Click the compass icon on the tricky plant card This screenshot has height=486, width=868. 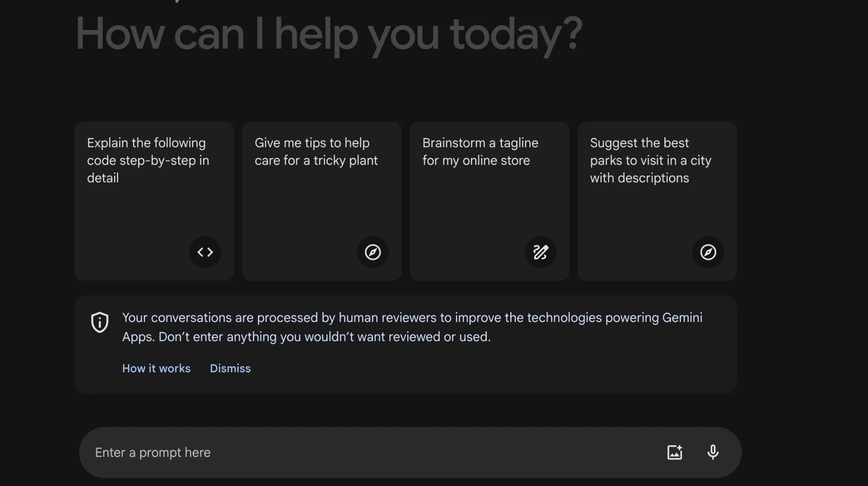(373, 252)
